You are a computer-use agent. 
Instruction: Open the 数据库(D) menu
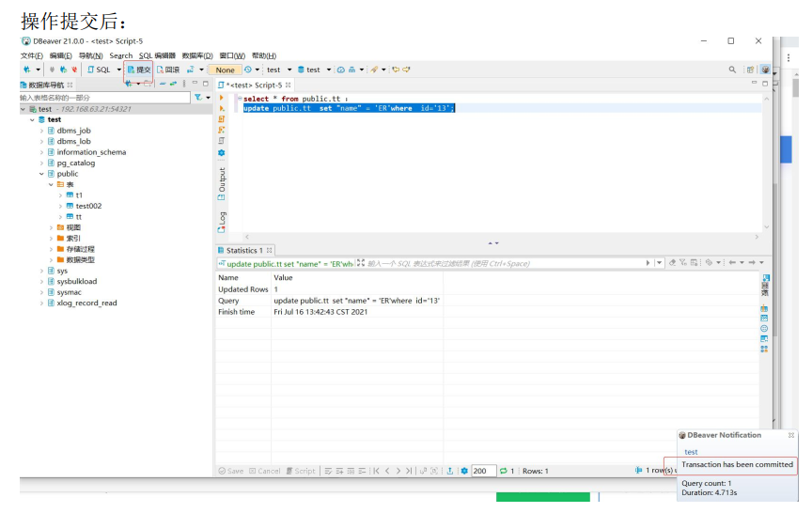tap(197, 55)
